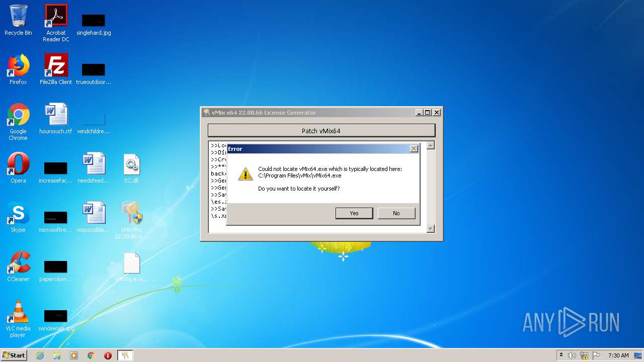Minimize the License Generator window
The width and height of the screenshot is (644, 362).
pos(419,113)
